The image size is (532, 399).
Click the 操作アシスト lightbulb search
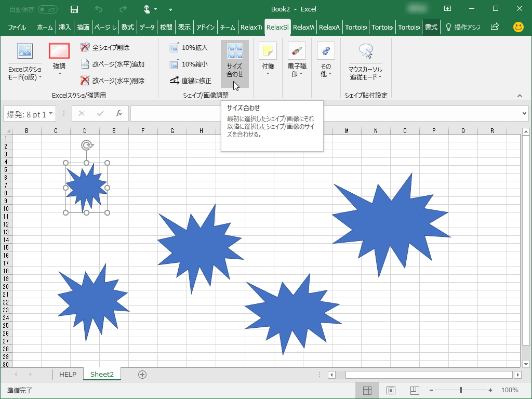point(463,27)
